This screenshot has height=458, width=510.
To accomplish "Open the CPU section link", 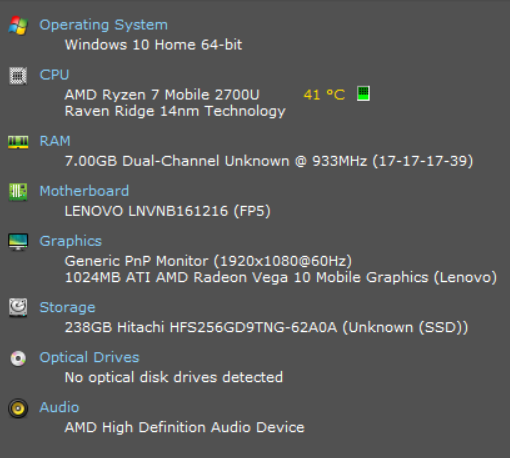I will [x=54, y=75].
